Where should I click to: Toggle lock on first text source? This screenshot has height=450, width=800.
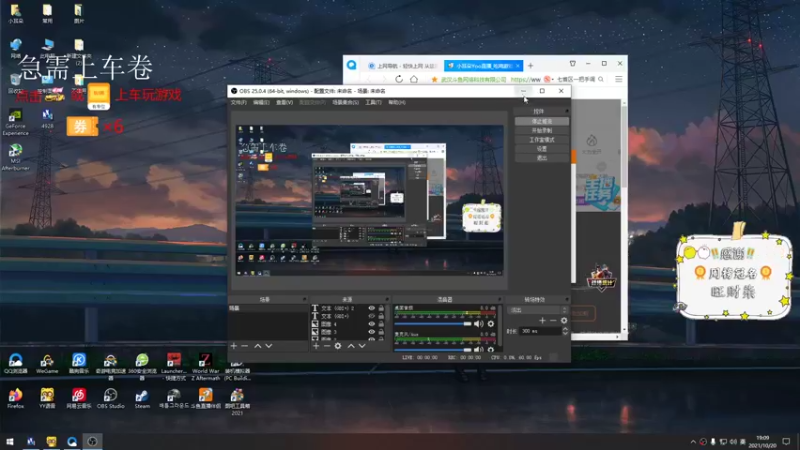point(381,308)
